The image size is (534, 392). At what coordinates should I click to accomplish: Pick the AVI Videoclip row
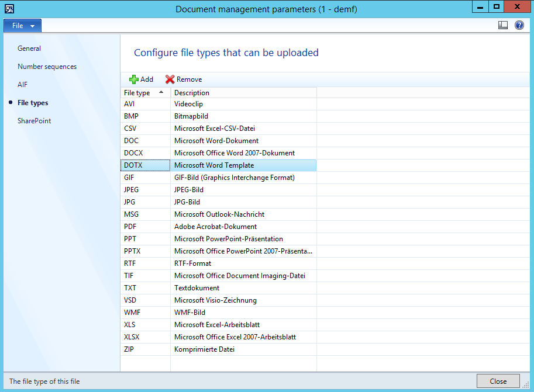[x=188, y=104]
